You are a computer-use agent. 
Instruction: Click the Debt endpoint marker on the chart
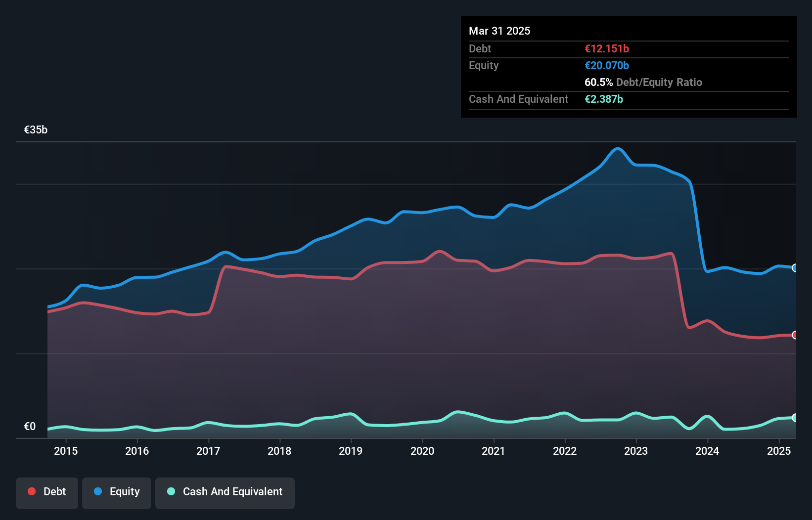tap(795, 335)
